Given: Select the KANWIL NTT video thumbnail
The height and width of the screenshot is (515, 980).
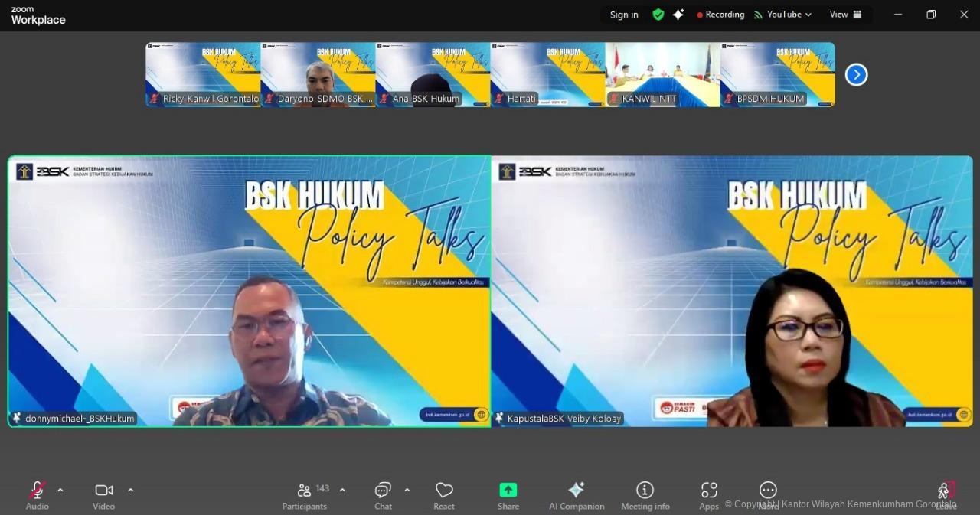Looking at the screenshot, I should pyautogui.click(x=662, y=74).
